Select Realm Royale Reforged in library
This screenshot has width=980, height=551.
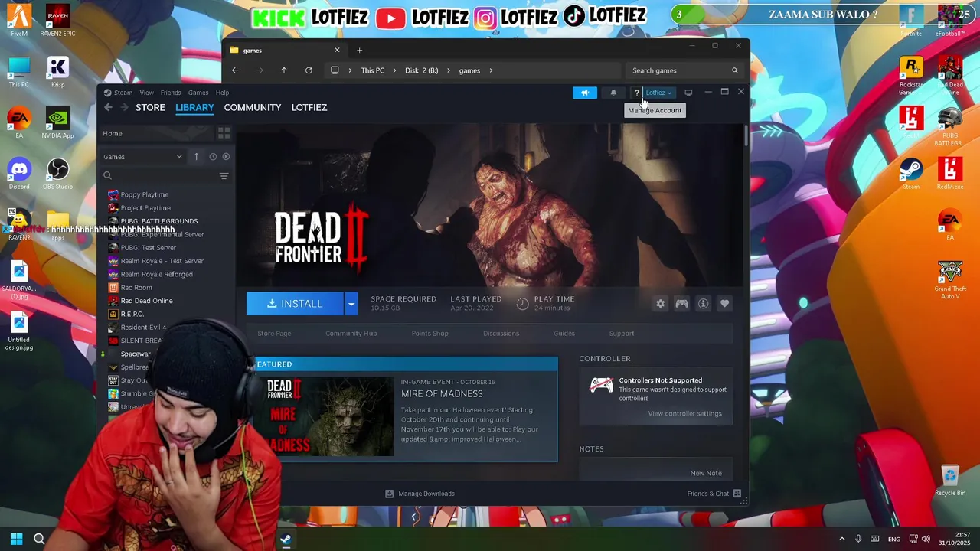[x=156, y=274]
